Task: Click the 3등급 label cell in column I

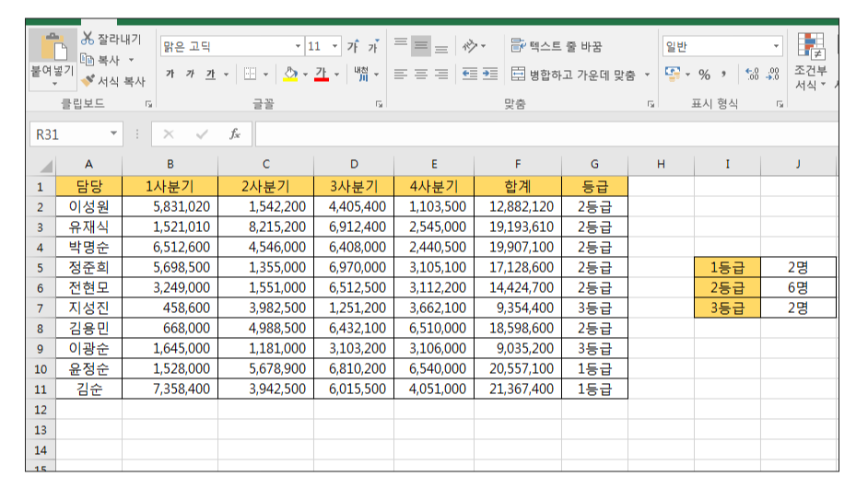Action: pos(727,308)
